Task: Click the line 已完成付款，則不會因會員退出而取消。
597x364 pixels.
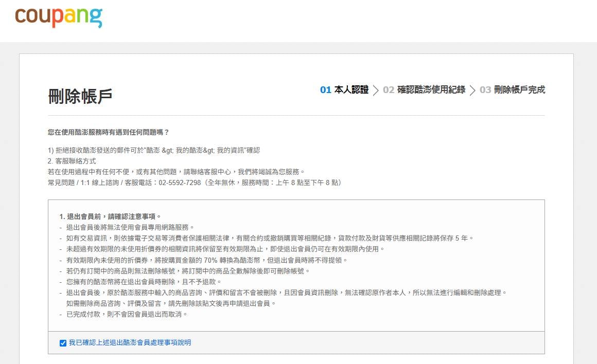Action: pos(127,314)
